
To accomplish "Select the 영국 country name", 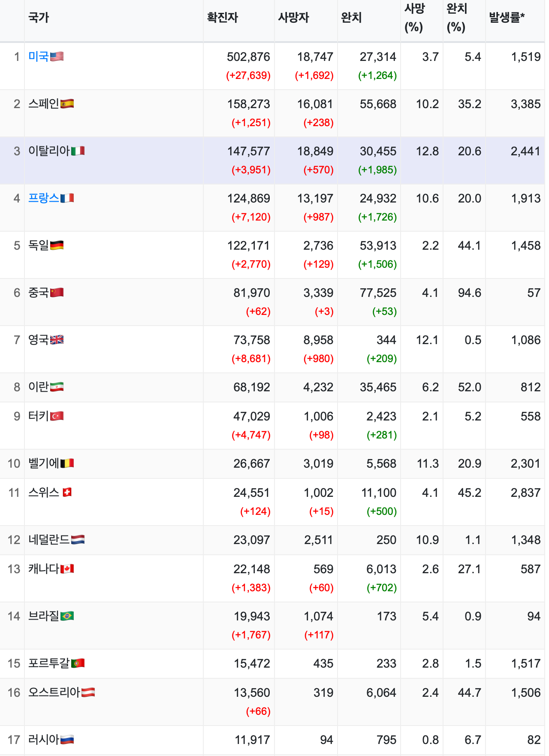I will click(39, 340).
